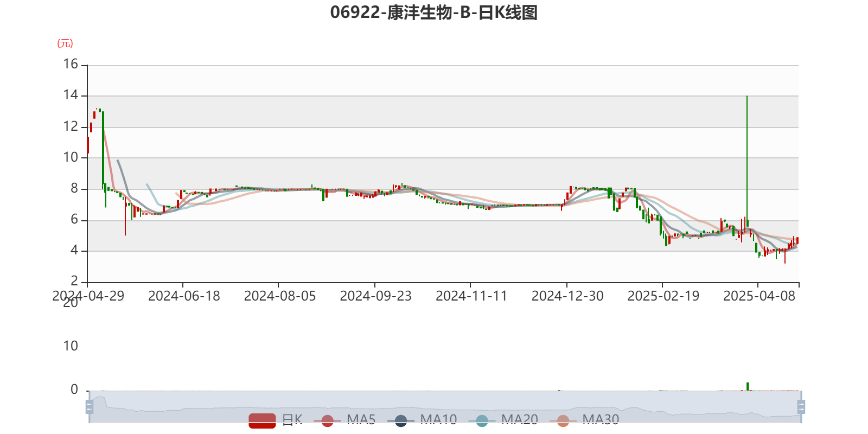868x434 pixels.
Task: Grab the left data zoom slider handle
Action: click(x=90, y=407)
